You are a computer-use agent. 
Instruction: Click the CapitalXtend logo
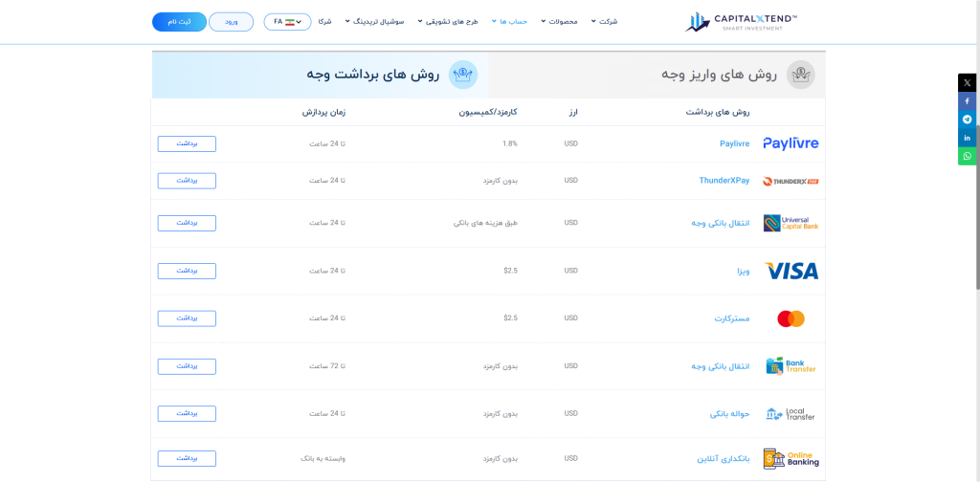(x=742, y=22)
